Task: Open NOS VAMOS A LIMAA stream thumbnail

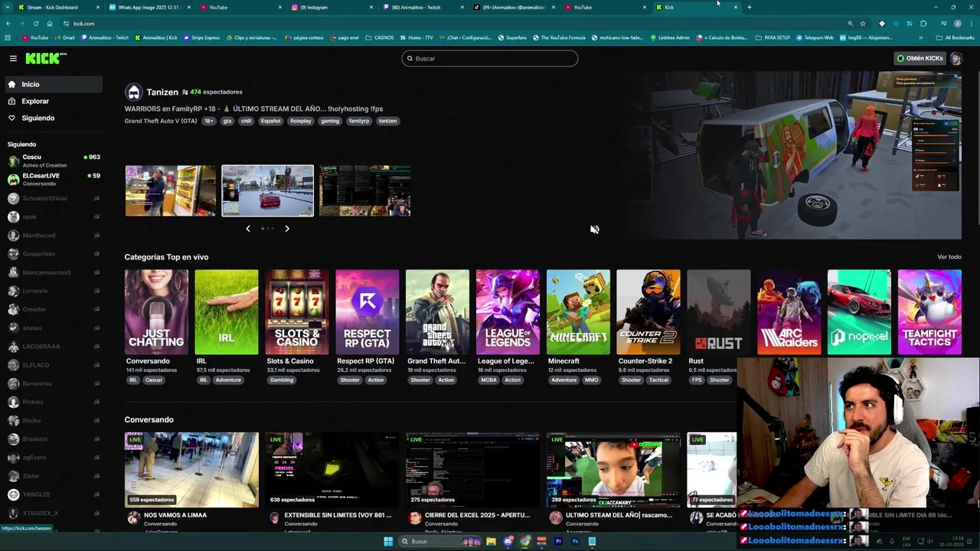Action: (x=191, y=470)
